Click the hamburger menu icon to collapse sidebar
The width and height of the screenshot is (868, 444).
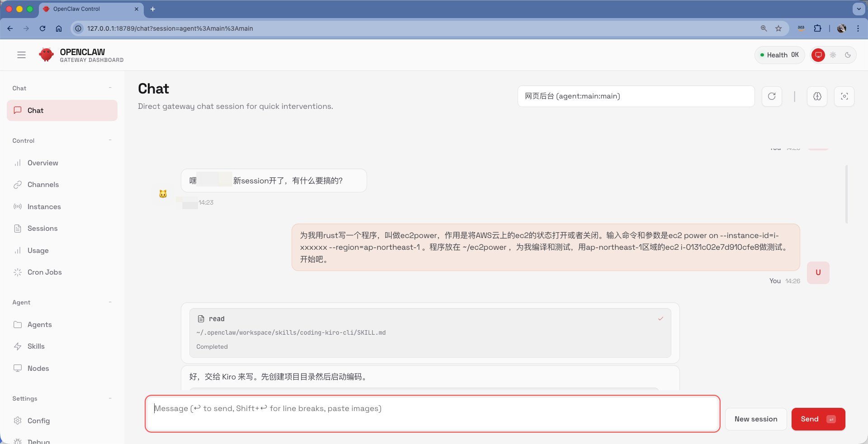click(21, 55)
